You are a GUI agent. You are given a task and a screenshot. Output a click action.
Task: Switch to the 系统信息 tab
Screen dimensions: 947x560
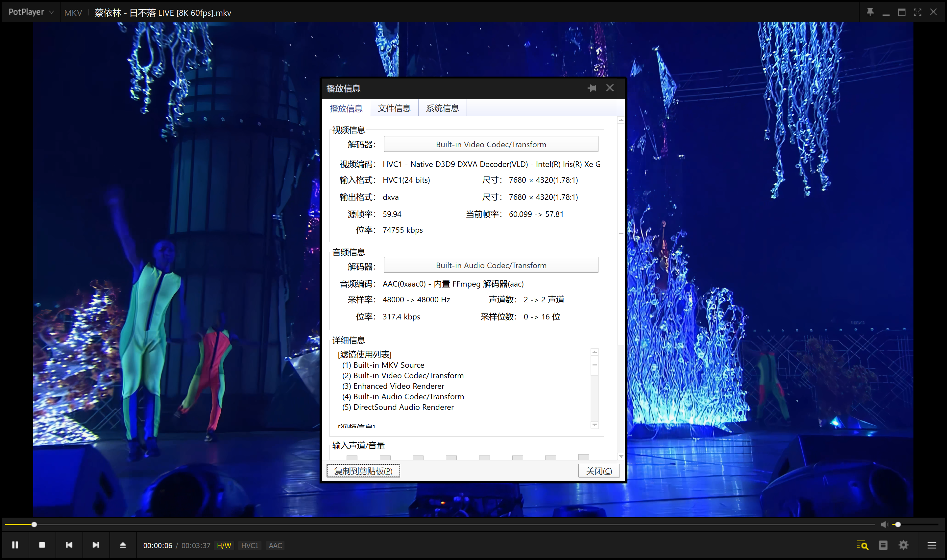pyautogui.click(x=442, y=108)
